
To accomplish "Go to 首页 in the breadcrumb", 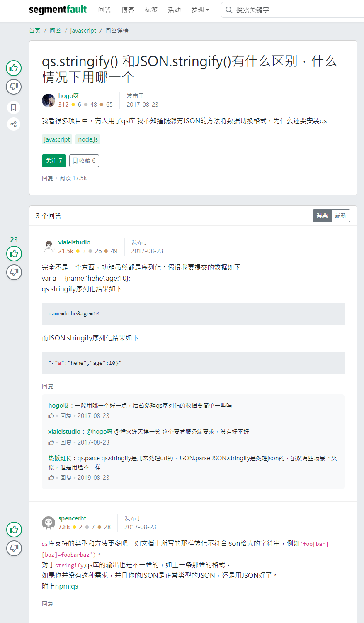I will click(35, 31).
